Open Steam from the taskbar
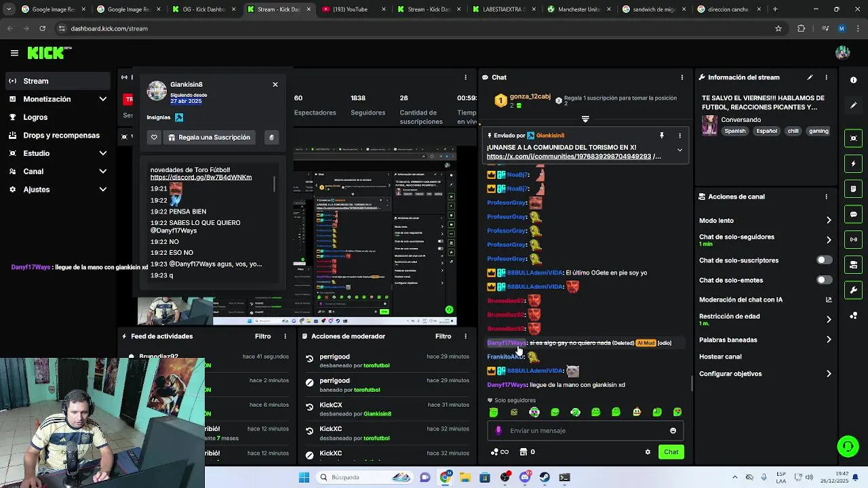868x488 pixels. click(545, 477)
